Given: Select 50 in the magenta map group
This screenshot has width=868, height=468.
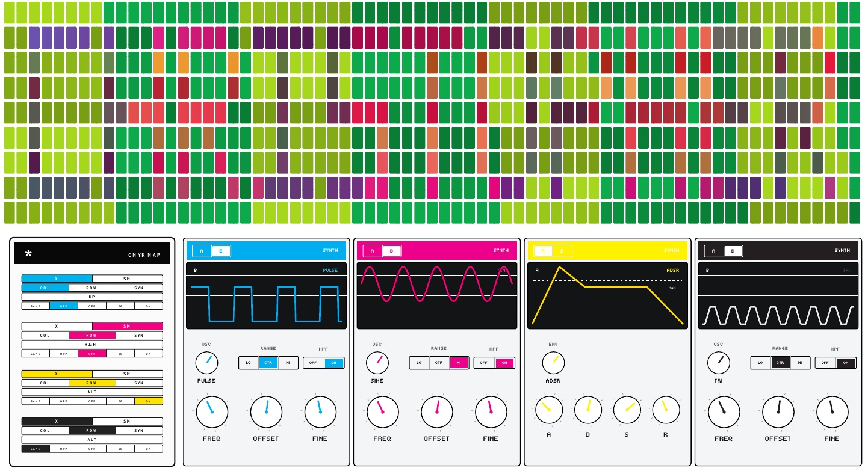Looking at the screenshot, I should click(x=120, y=353).
